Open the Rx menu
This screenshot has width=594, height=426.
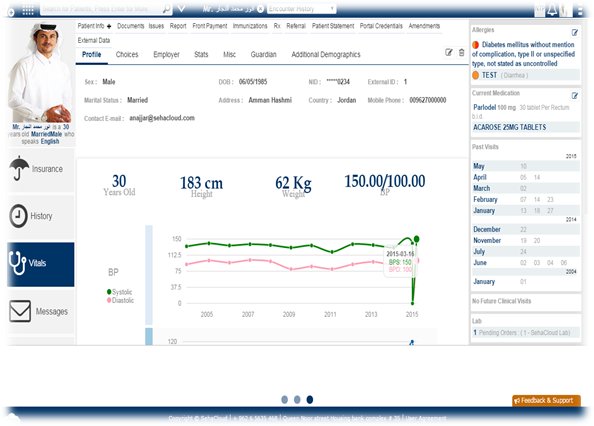click(277, 26)
